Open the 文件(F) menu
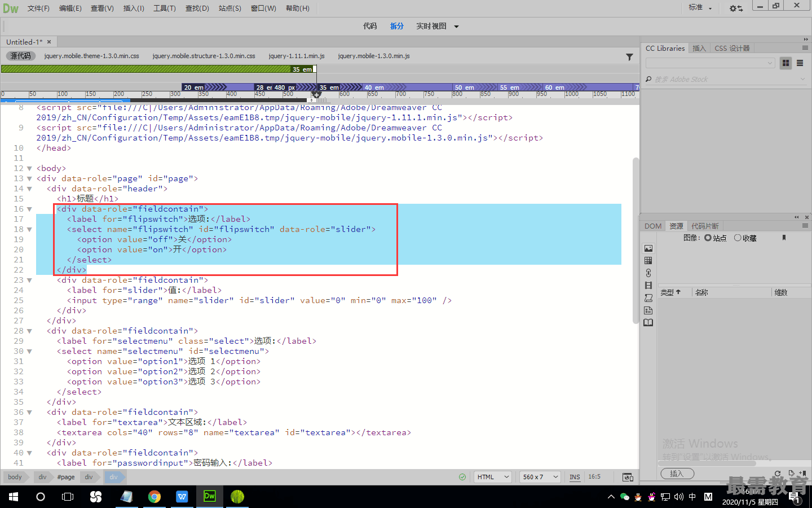Screen dimensions: 812x508 (38, 8)
